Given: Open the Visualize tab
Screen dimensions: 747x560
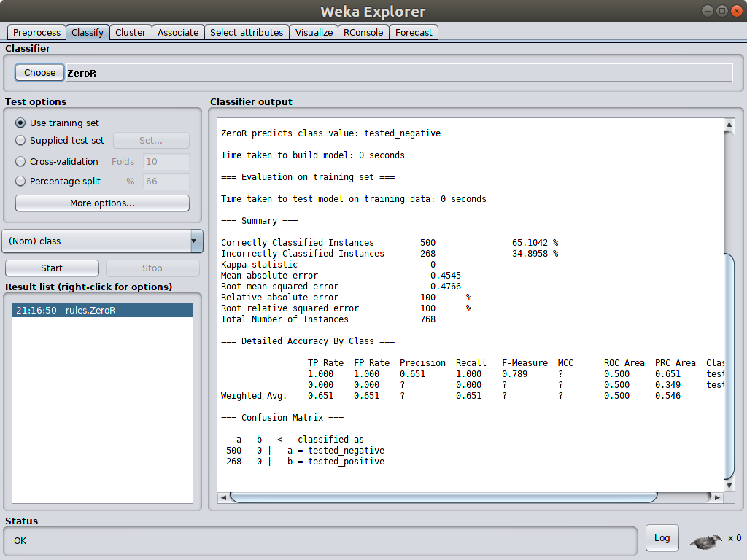Looking at the screenshot, I should (314, 32).
